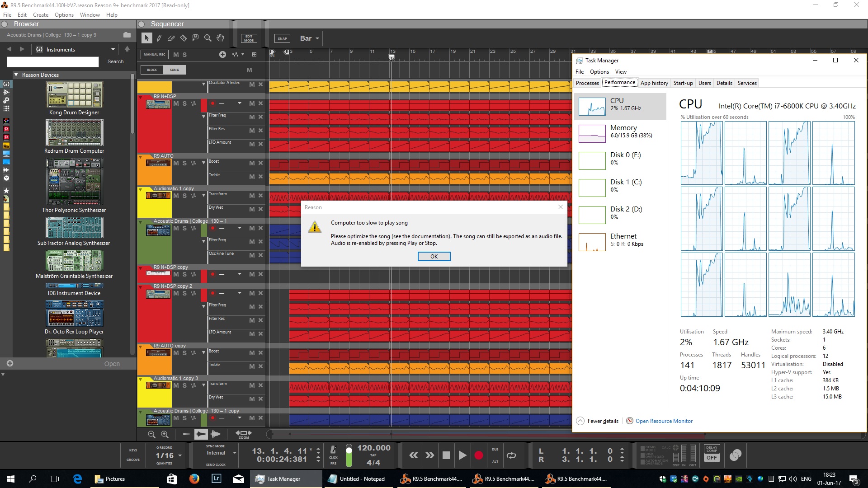Click the MIDI pencil draw tool
Viewport: 868px width, 488px height.
coord(159,38)
